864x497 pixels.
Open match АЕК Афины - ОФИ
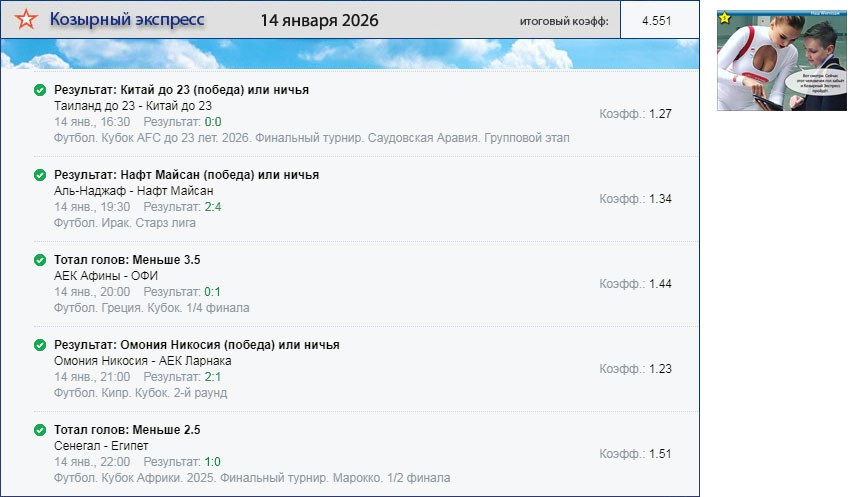click(106, 276)
